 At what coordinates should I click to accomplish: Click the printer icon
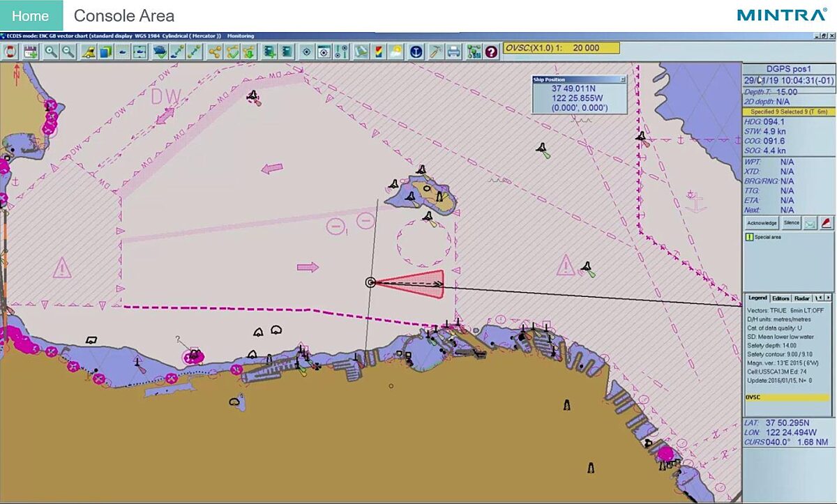click(453, 52)
